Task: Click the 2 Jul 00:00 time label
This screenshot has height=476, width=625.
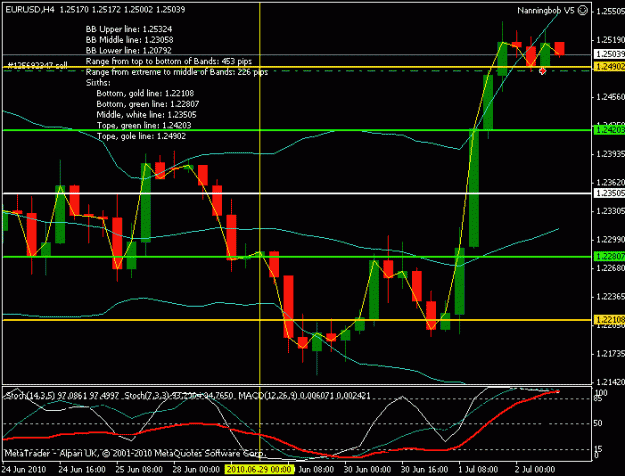Action: (535, 469)
